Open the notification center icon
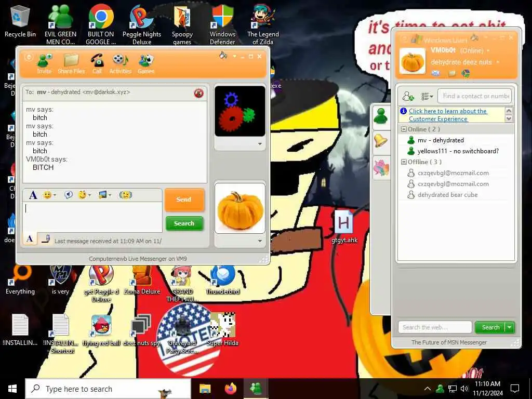The height and width of the screenshot is (399, 532). point(515,389)
